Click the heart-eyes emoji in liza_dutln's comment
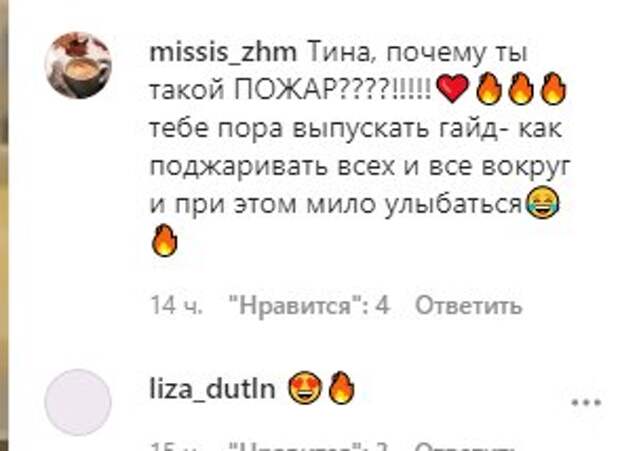The height and width of the screenshot is (451, 620). pyautogui.click(x=304, y=389)
